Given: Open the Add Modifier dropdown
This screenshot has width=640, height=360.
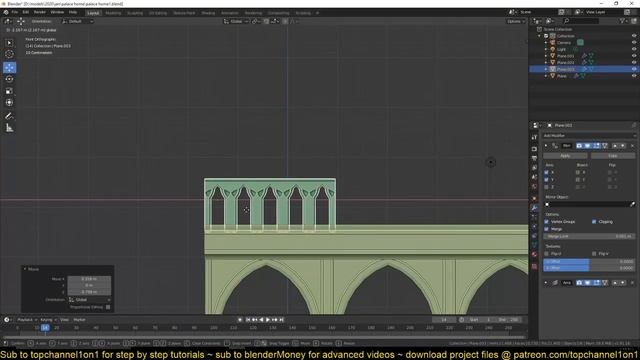Looking at the screenshot, I should [589, 136].
